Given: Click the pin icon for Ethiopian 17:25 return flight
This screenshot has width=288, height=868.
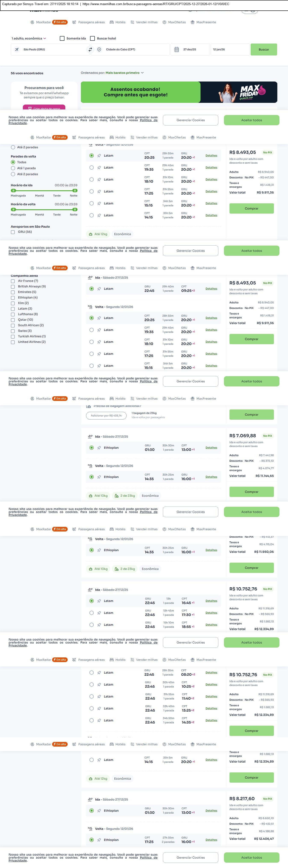Looking at the screenshot, I should point(99,840).
